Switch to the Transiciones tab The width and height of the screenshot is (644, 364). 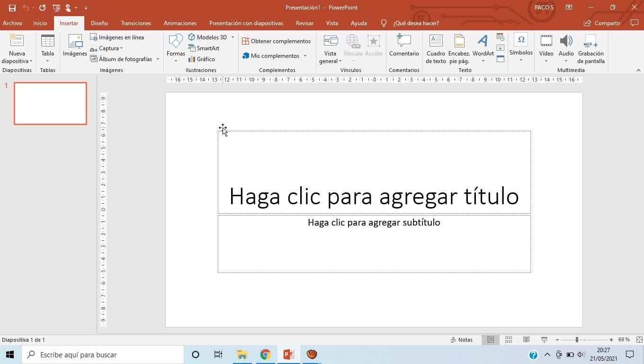(136, 23)
